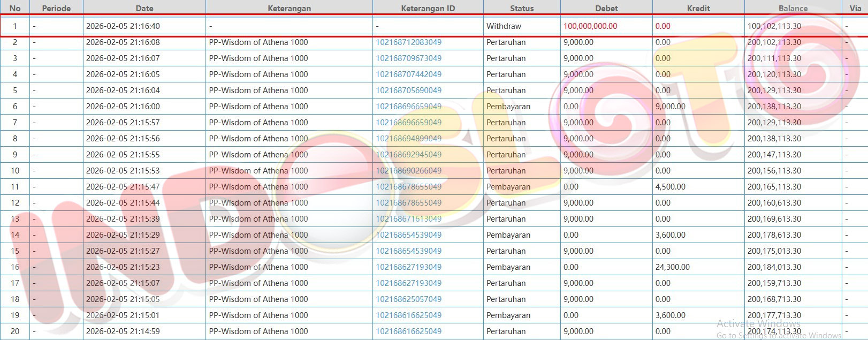
Task: Open transaction ID link 102168712083049
Action: pyautogui.click(x=408, y=42)
